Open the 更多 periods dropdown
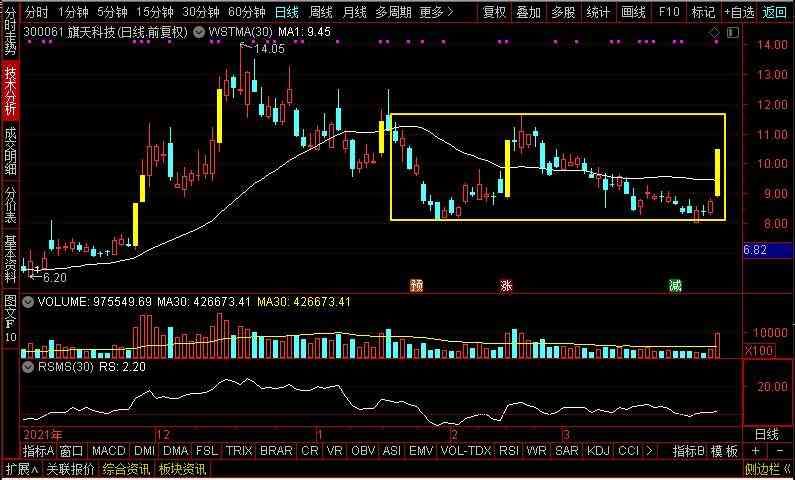 pos(433,12)
